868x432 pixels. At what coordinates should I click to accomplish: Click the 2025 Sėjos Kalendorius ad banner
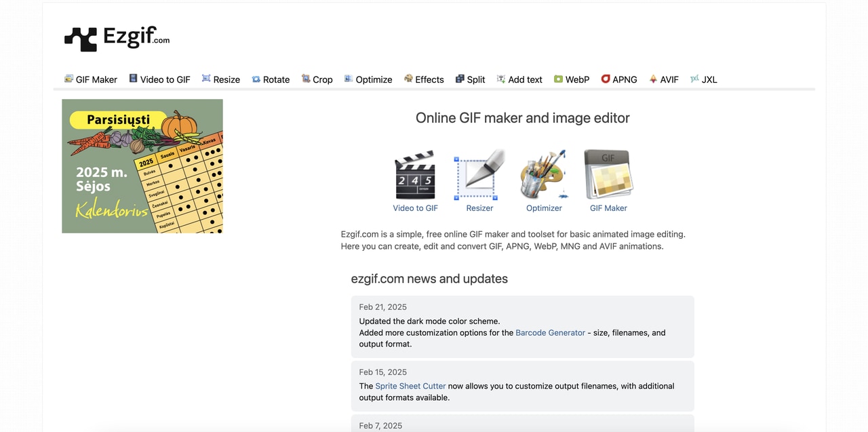click(142, 166)
